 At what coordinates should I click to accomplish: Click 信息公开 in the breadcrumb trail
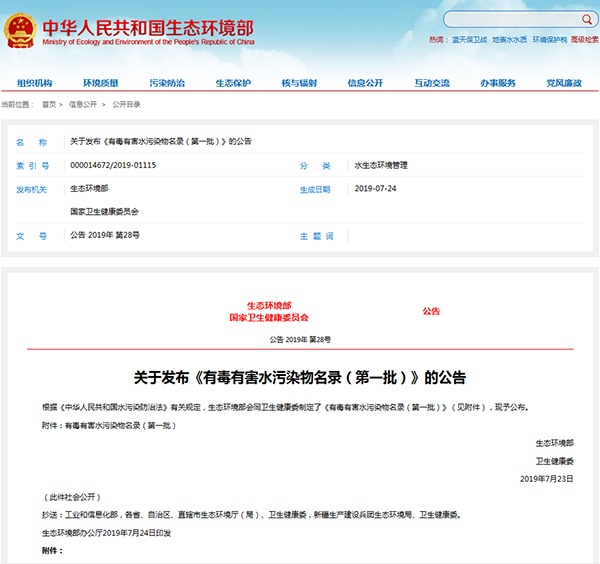(83, 104)
